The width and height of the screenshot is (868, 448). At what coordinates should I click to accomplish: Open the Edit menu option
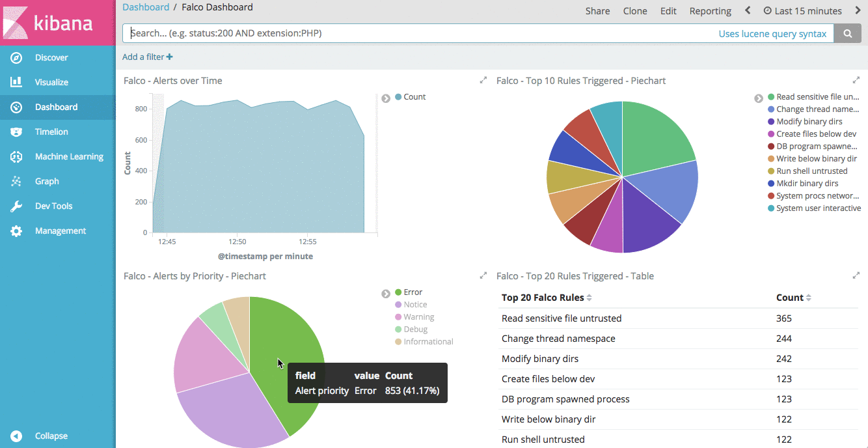[668, 10]
